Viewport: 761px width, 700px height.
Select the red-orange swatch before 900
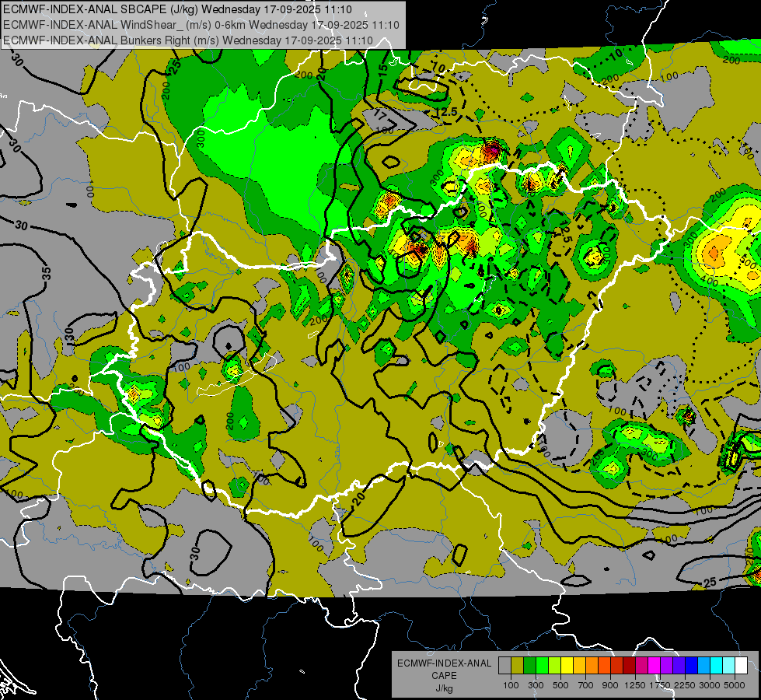pyautogui.click(x=604, y=665)
